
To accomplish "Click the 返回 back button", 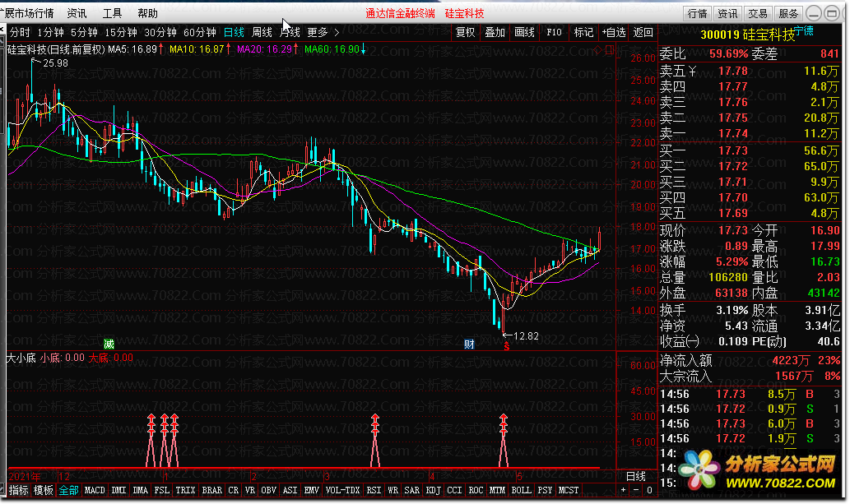I will [x=643, y=33].
